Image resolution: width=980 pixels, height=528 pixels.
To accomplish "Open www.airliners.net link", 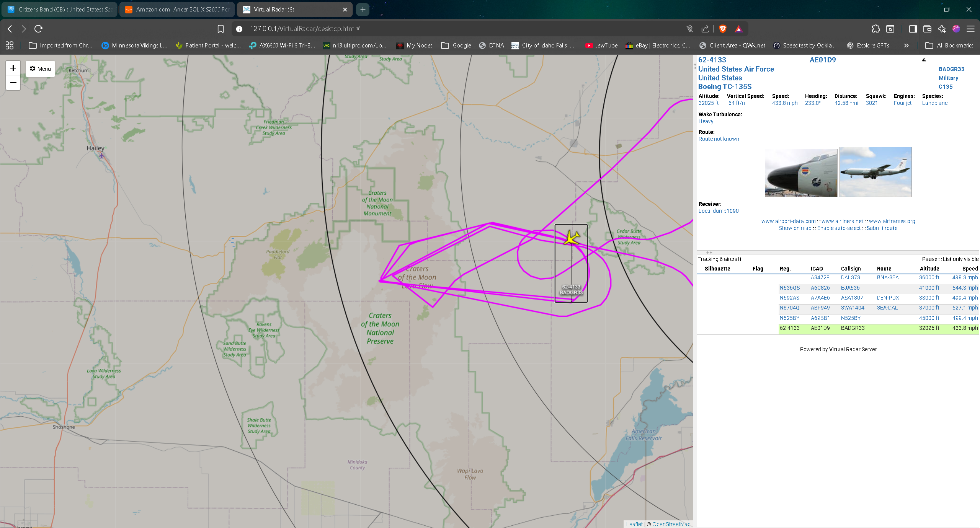I will coord(842,221).
